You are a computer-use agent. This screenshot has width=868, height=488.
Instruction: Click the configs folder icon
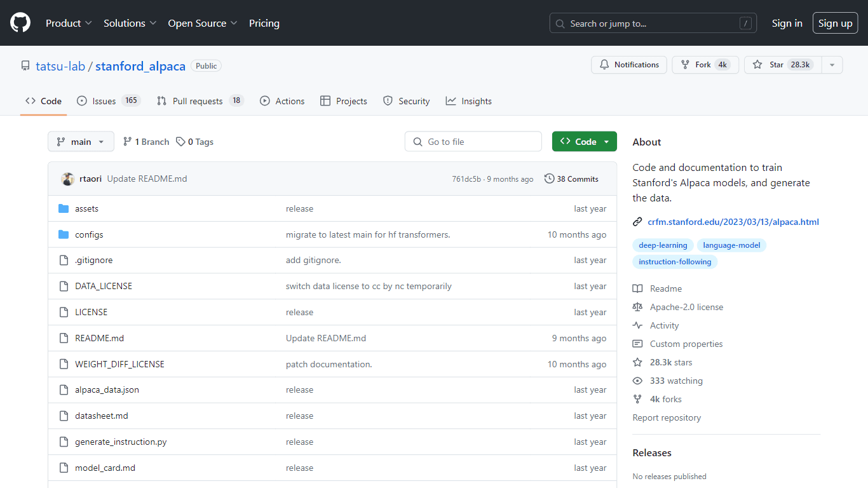[x=64, y=234]
